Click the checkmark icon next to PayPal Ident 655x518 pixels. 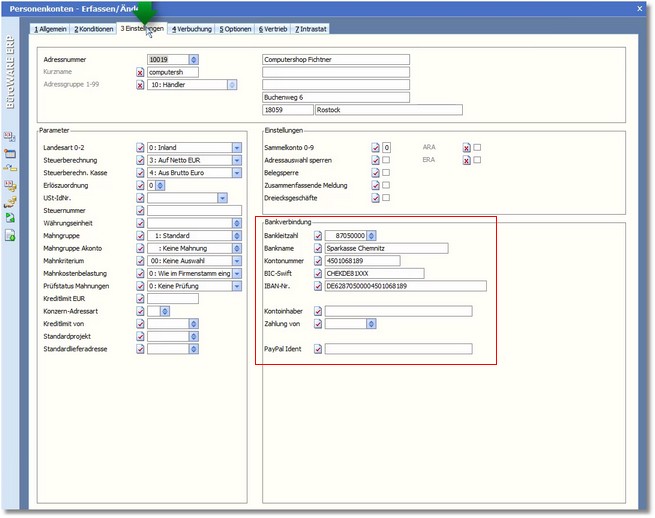(x=318, y=349)
